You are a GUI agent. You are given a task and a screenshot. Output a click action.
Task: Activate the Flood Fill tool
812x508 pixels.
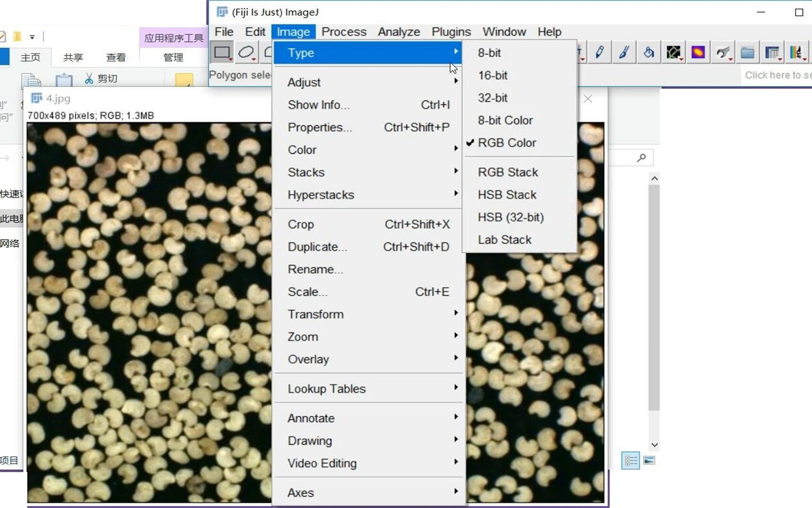point(649,52)
